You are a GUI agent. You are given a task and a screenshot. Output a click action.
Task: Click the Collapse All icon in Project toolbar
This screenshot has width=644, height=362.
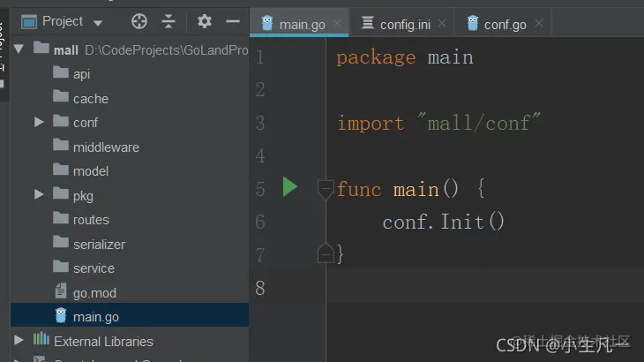(168, 21)
